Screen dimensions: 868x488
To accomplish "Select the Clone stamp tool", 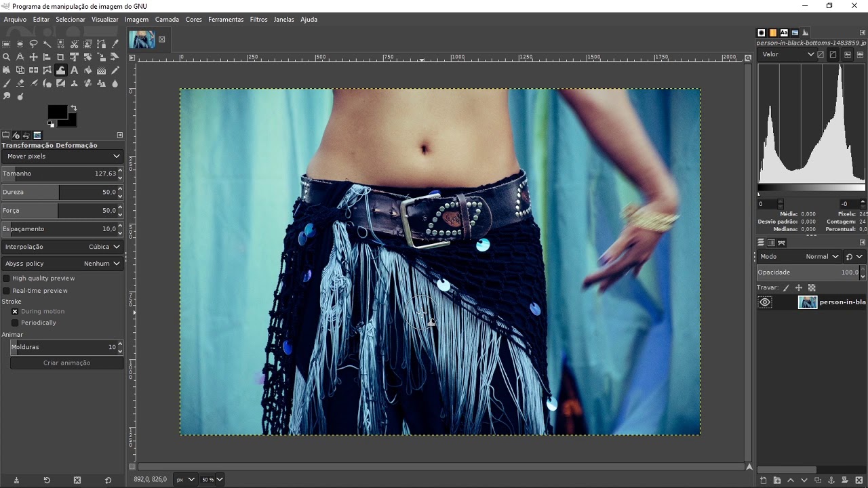I will (74, 83).
